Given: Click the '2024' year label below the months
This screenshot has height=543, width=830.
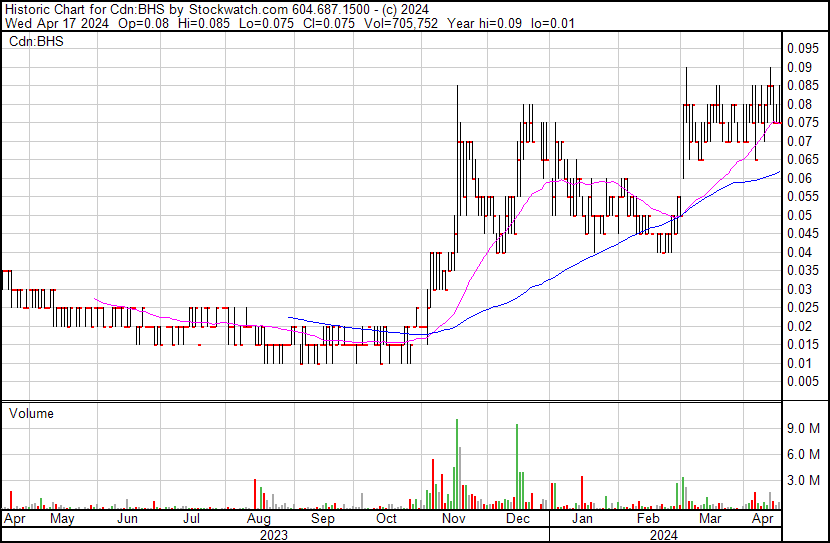Looking at the screenshot, I should [x=663, y=535].
